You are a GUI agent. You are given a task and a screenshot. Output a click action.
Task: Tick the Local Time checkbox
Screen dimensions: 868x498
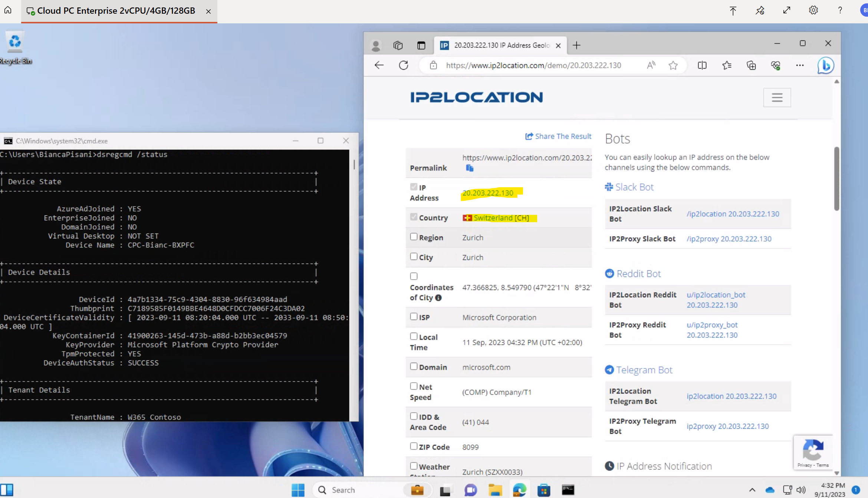[414, 336]
